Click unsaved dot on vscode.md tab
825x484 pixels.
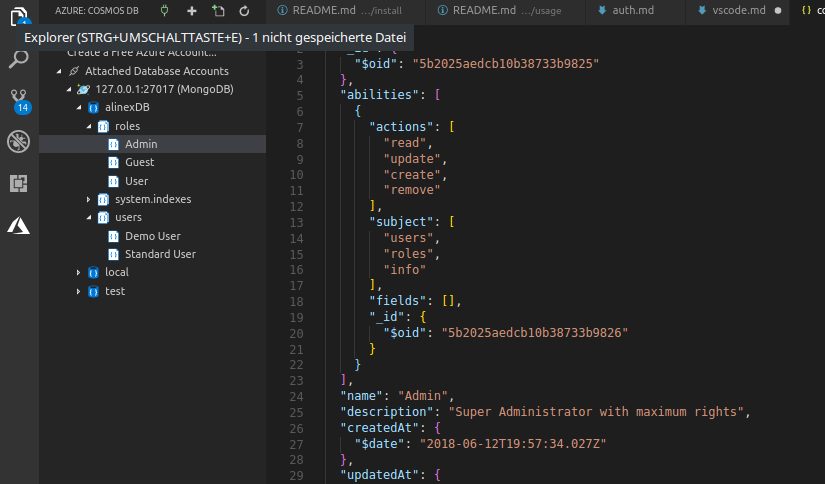pyautogui.click(x=778, y=11)
